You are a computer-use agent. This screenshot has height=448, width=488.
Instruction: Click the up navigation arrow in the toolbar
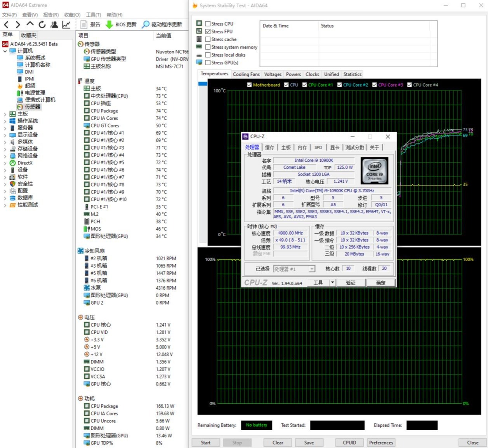[30, 24]
